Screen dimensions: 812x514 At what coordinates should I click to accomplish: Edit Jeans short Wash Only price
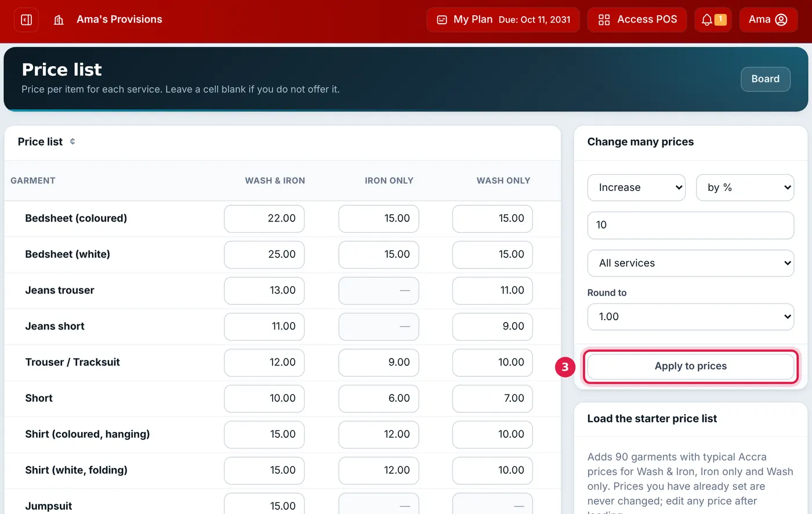tap(492, 327)
